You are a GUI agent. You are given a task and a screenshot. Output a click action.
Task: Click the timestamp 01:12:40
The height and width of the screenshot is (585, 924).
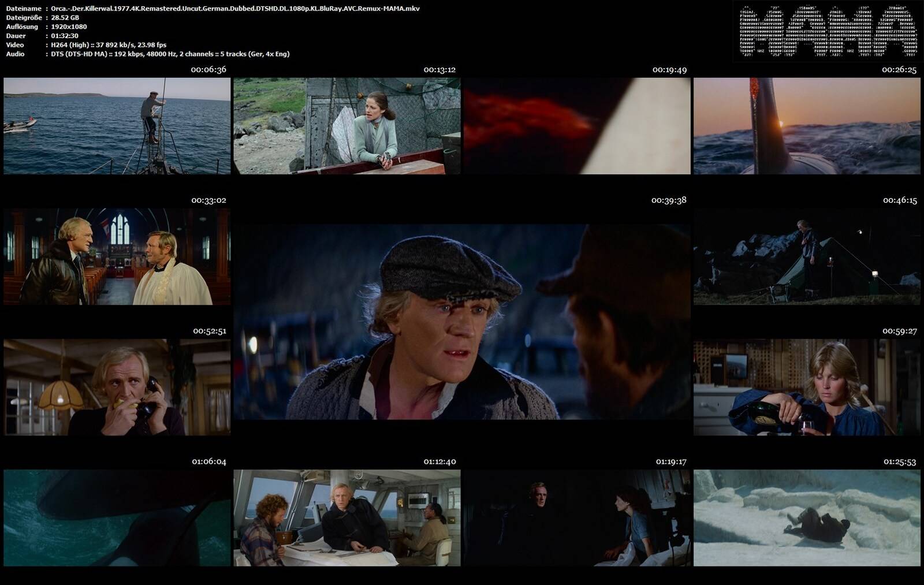pos(439,462)
